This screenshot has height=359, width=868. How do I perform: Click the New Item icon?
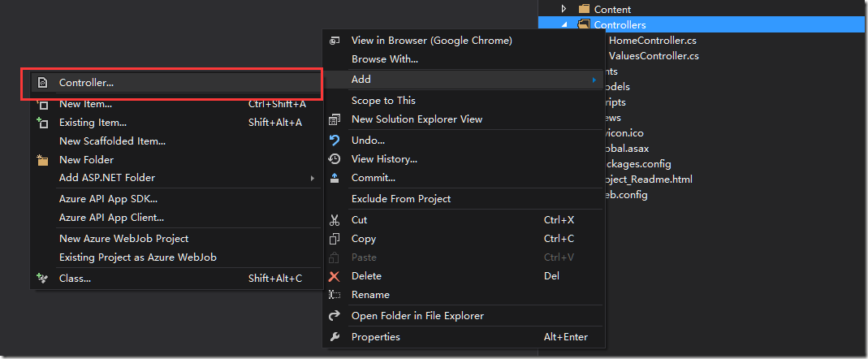[42, 104]
